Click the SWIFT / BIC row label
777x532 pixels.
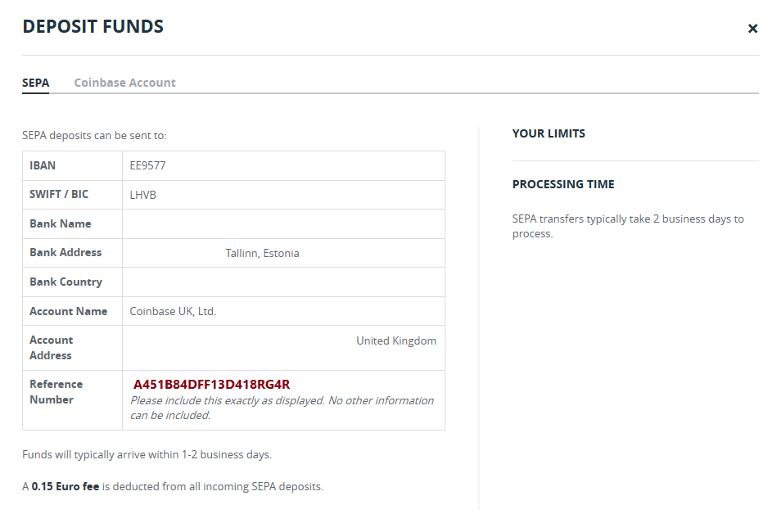(x=59, y=195)
